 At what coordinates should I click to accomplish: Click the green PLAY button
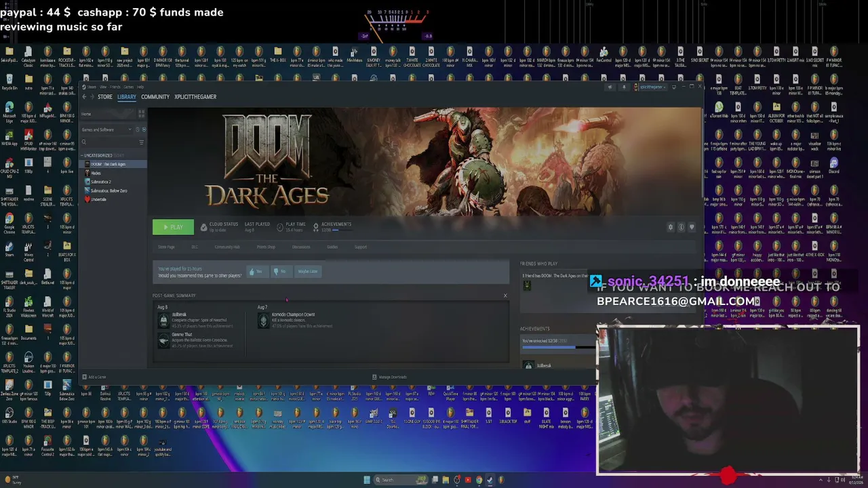173,227
